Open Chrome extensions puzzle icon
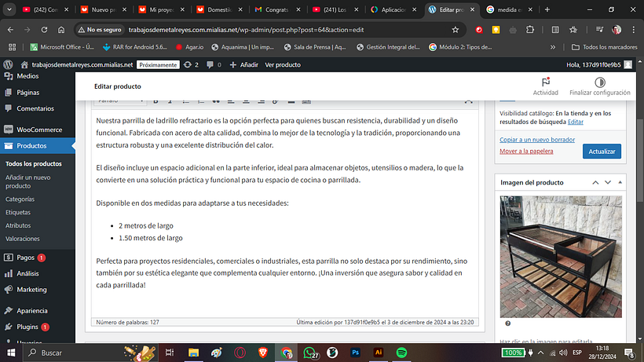 (x=530, y=30)
